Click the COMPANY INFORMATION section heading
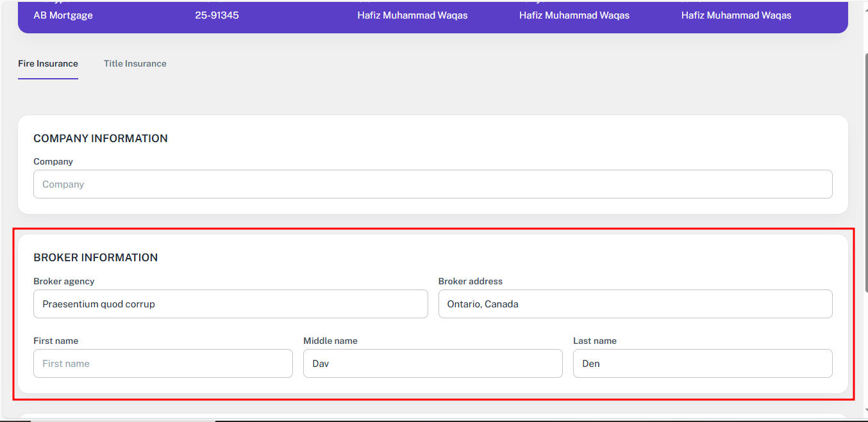The height and width of the screenshot is (422, 868). [101, 138]
